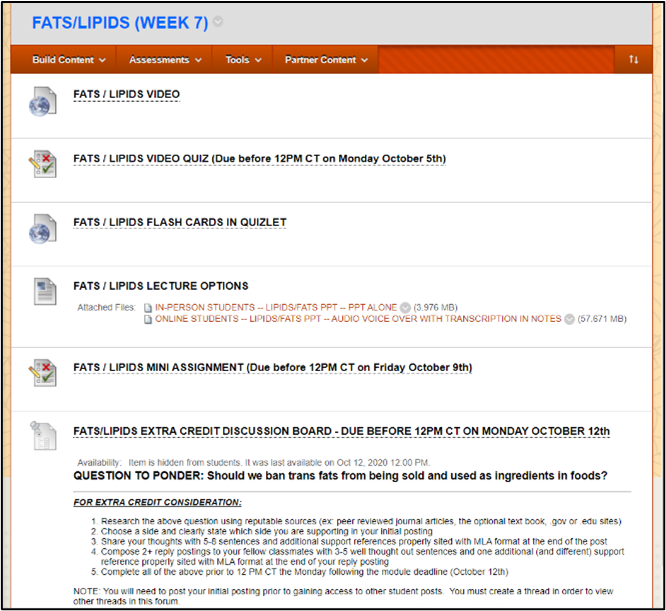Open options chevron after TRANSCRIPTION IN NOTES attachment
This screenshot has width=666, height=611.
pyautogui.click(x=569, y=319)
